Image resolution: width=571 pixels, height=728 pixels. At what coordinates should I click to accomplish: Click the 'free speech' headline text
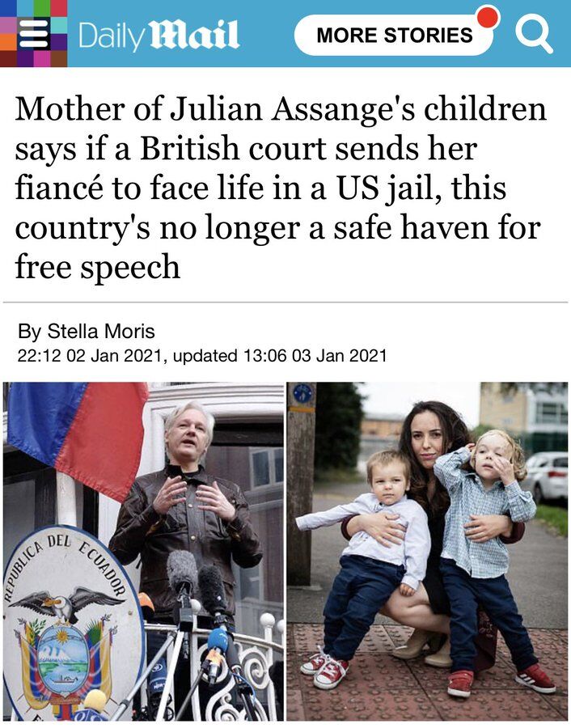(98, 268)
